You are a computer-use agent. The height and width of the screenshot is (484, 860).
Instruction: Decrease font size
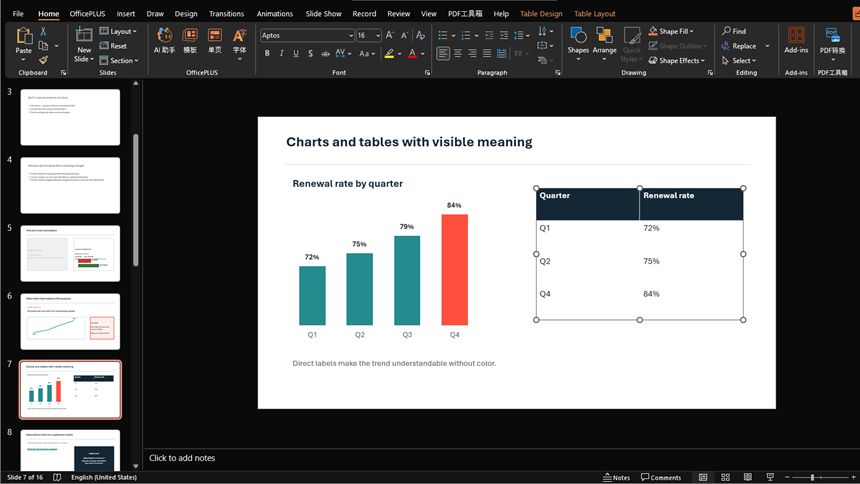pos(404,35)
